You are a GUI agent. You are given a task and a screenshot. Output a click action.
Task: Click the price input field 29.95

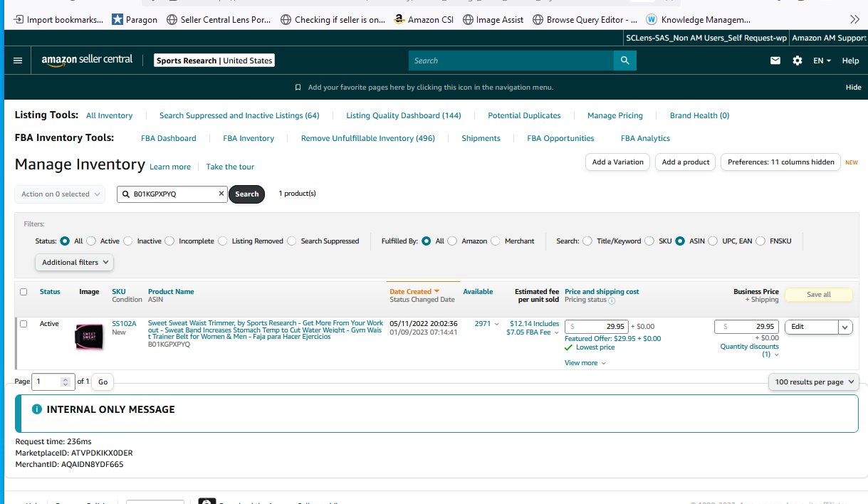[x=596, y=327]
